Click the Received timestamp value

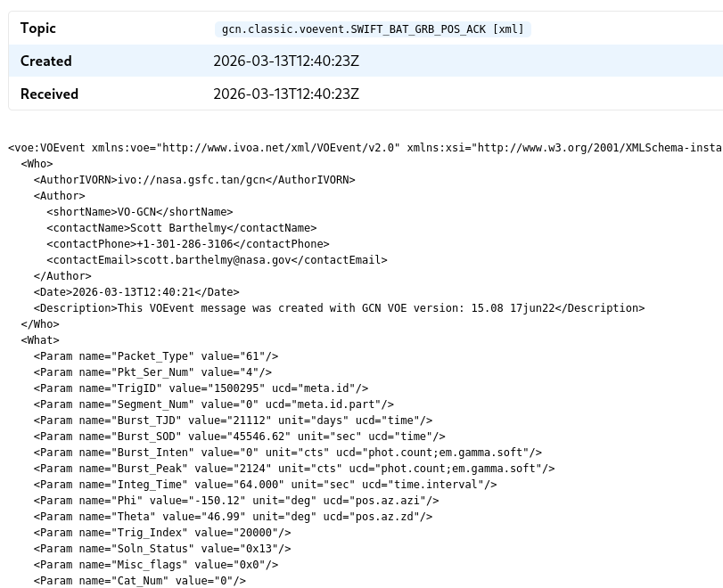pos(285,94)
